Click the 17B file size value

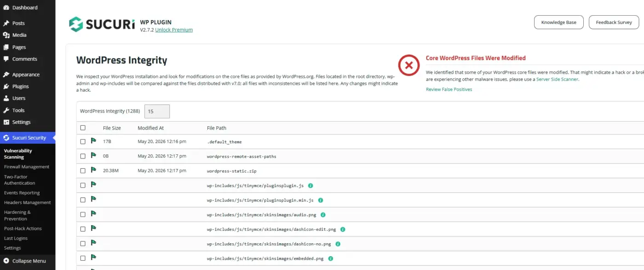(108, 141)
